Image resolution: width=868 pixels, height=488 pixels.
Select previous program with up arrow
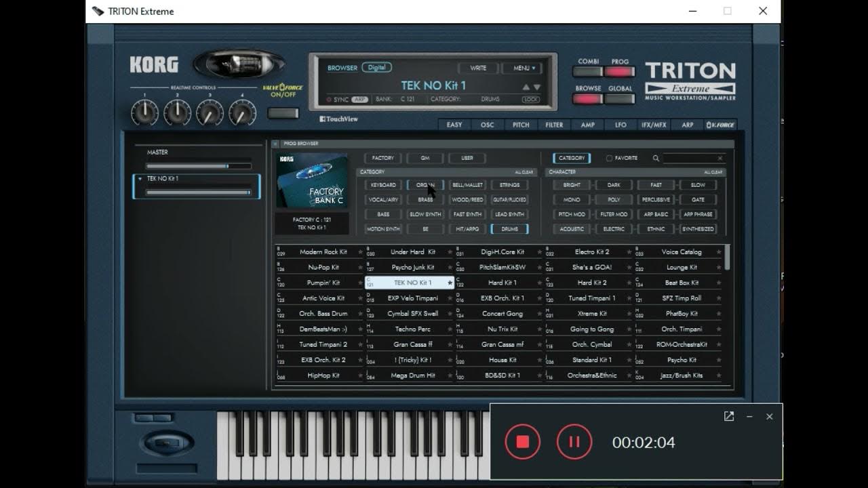point(526,87)
